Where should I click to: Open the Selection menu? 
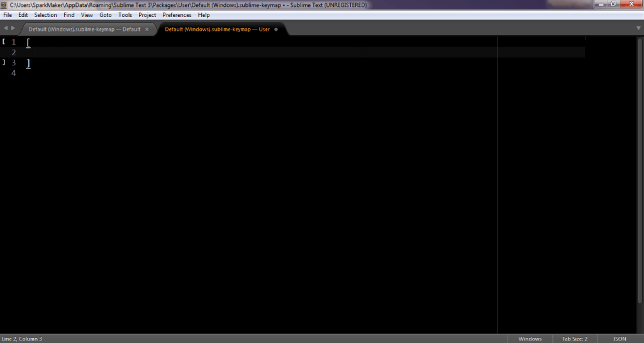pyautogui.click(x=45, y=14)
